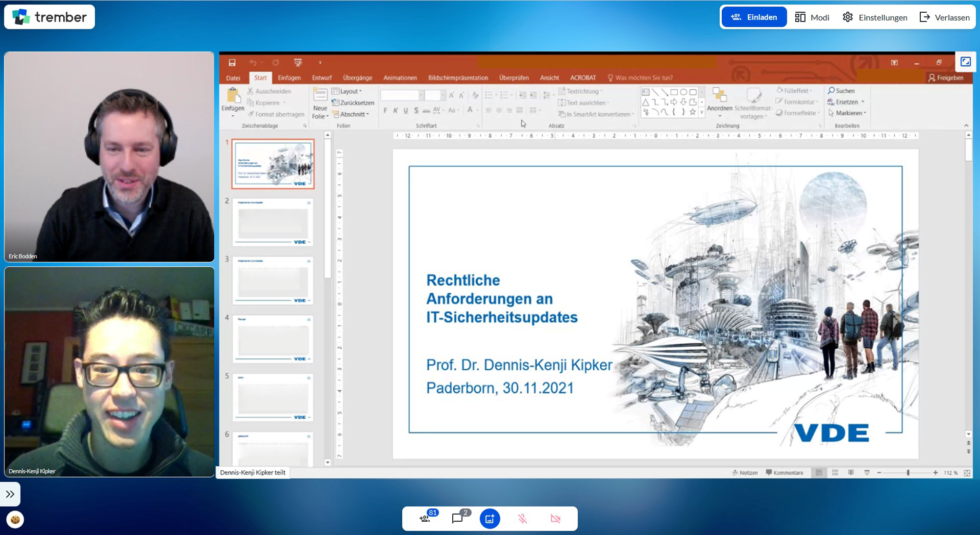
Task: Click the zoom out minus button
Action: [x=879, y=473]
